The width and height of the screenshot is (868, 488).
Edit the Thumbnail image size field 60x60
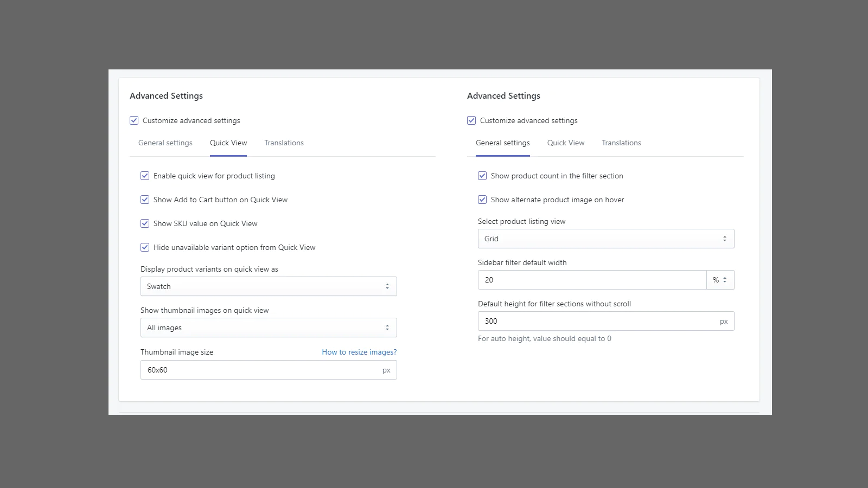pyautogui.click(x=269, y=370)
